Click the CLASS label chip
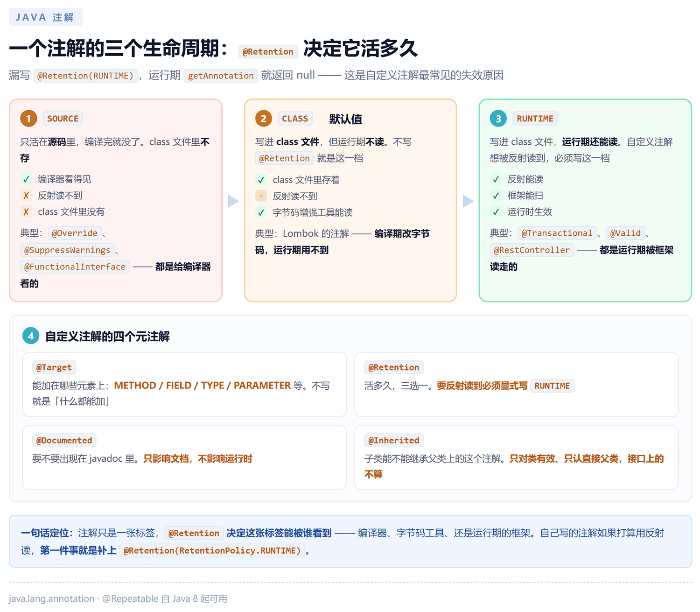Image resolution: width=700 pixels, height=612 pixels. click(295, 119)
